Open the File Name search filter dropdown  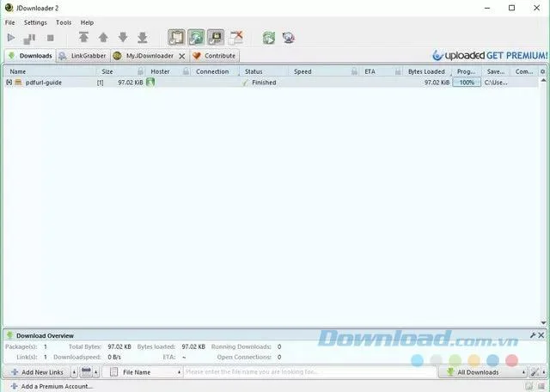(x=146, y=372)
